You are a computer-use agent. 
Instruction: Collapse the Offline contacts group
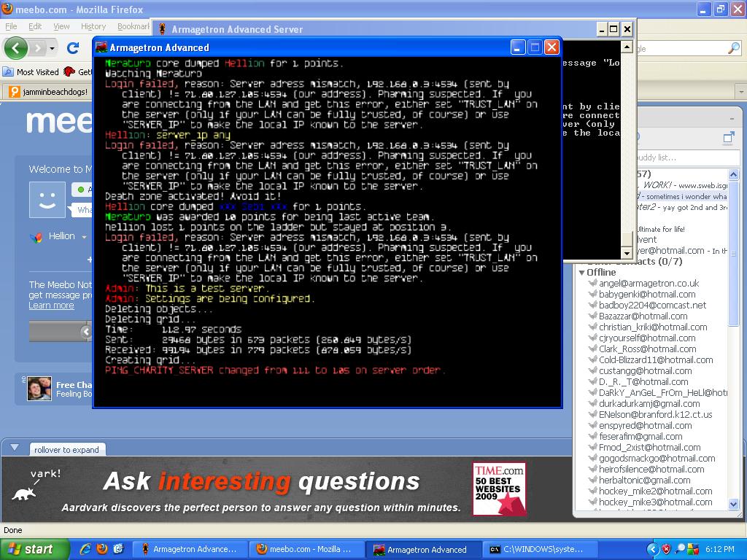point(581,273)
